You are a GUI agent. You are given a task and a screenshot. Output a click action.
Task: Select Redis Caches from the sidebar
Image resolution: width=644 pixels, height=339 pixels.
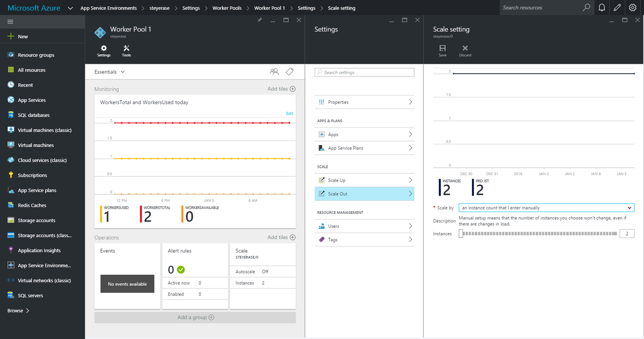[31, 205]
